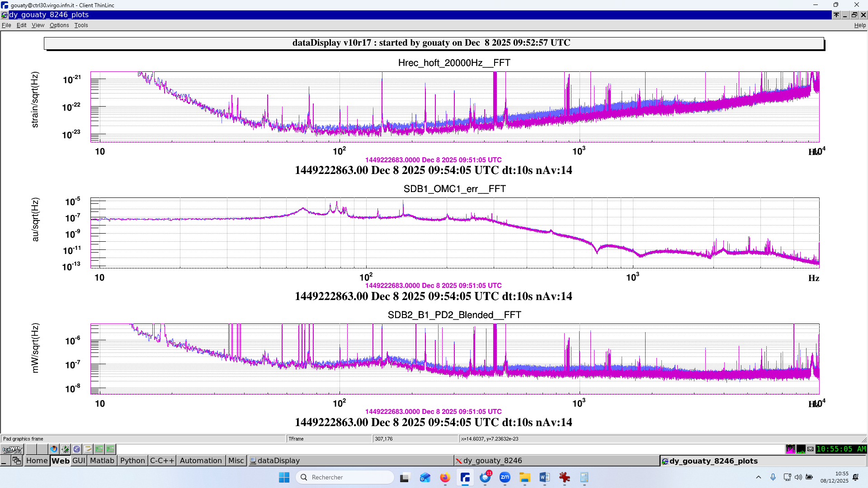Open the IceWM start menu button

coord(12,449)
